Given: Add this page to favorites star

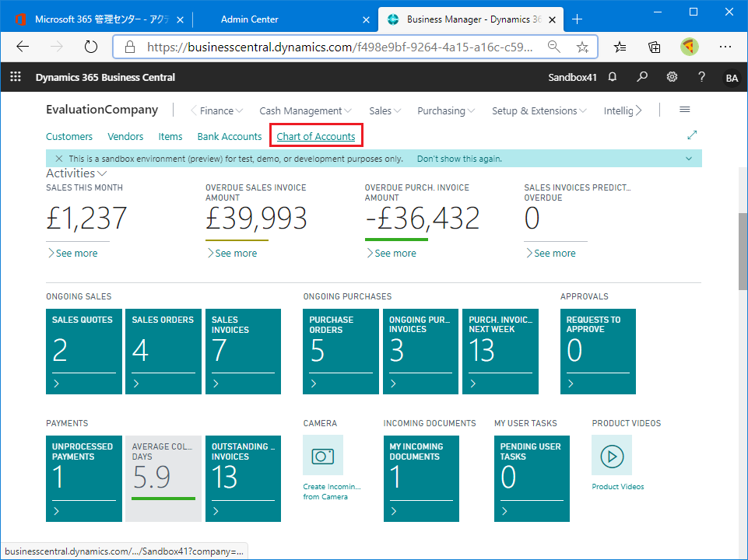Looking at the screenshot, I should click(582, 47).
